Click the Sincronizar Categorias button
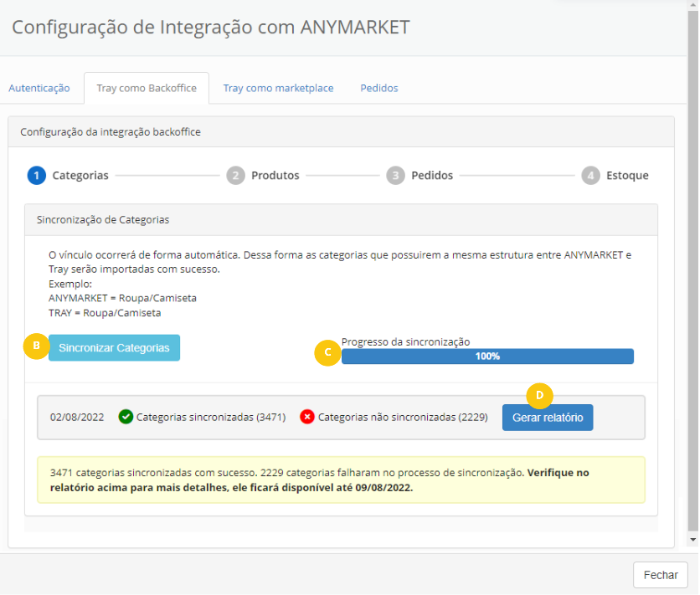The width and height of the screenshot is (700, 595). coord(114,348)
